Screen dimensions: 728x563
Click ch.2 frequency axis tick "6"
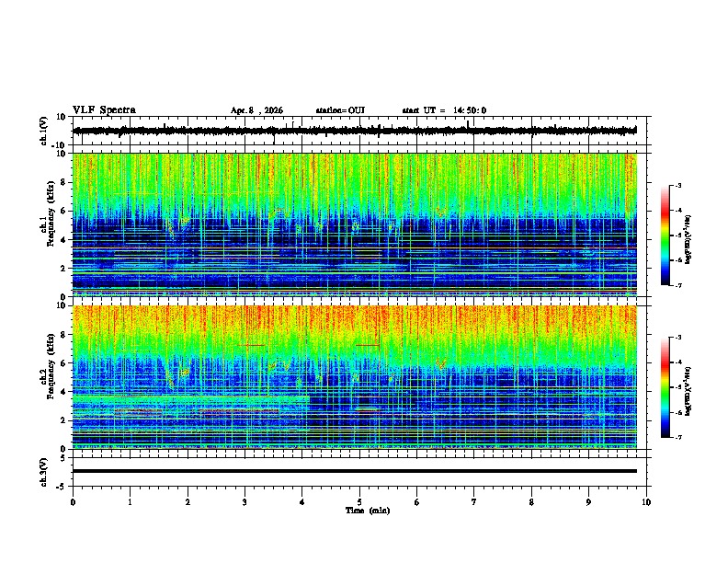click(x=63, y=363)
